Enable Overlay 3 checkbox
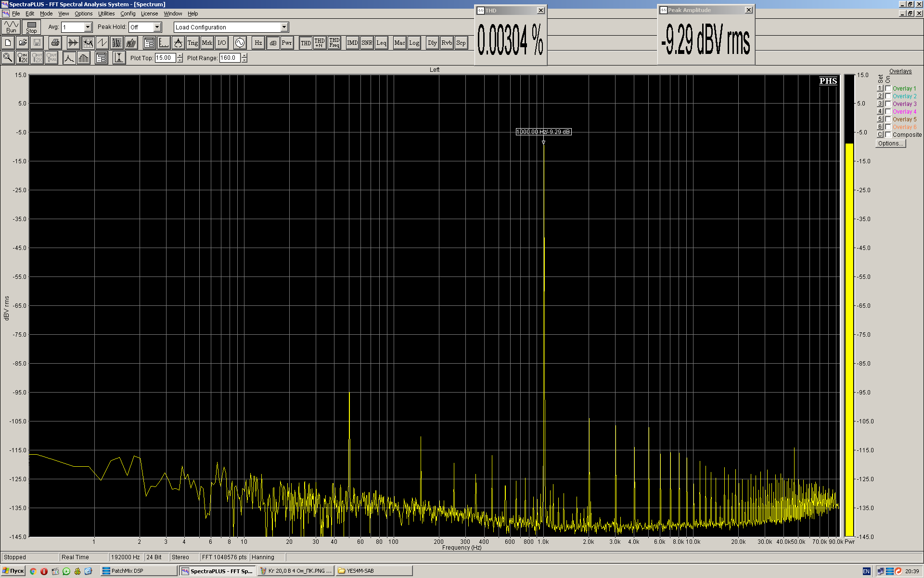This screenshot has height=578, width=924. (x=888, y=104)
